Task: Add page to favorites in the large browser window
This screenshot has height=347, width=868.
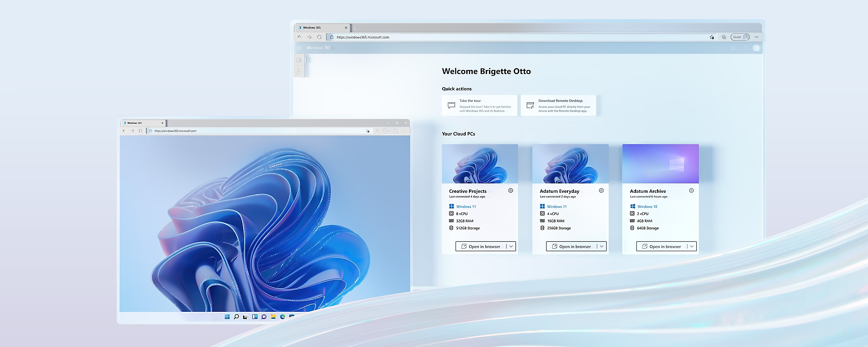Action: tap(712, 37)
